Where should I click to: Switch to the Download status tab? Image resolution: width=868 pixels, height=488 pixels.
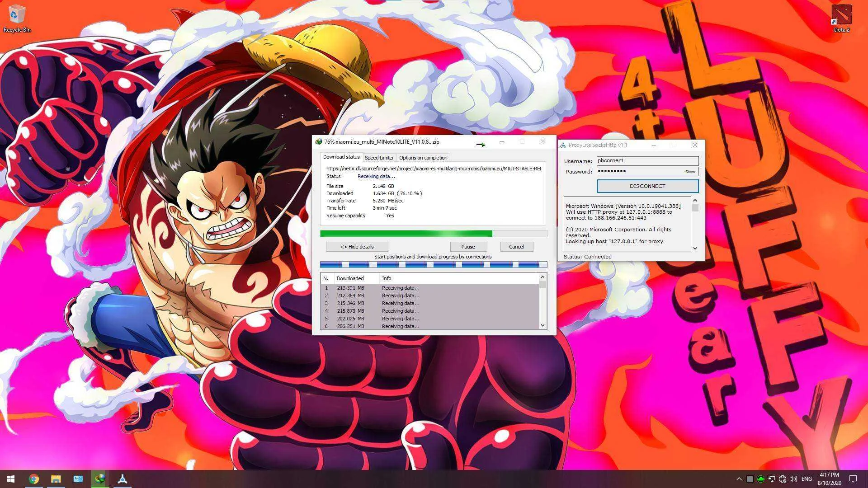click(x=341, y=157)
